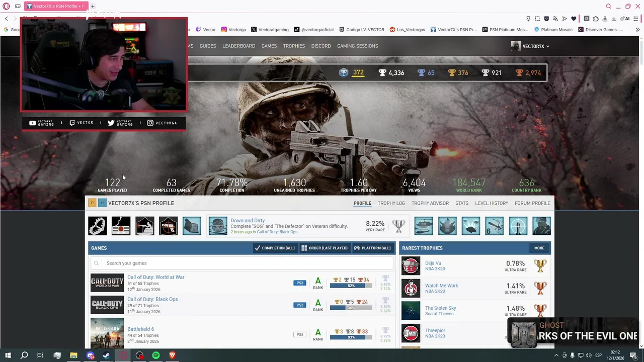The width and height of the screenshot is (644, 362).
Task: Open the PLATFORM (ALL) filter dropdown
Action: [x=372, y=248]
